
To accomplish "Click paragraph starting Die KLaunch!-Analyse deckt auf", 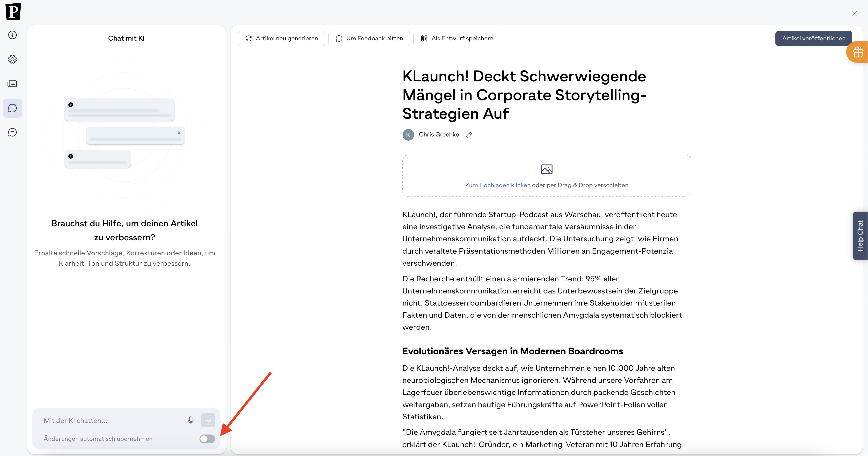I will (539, 392).
